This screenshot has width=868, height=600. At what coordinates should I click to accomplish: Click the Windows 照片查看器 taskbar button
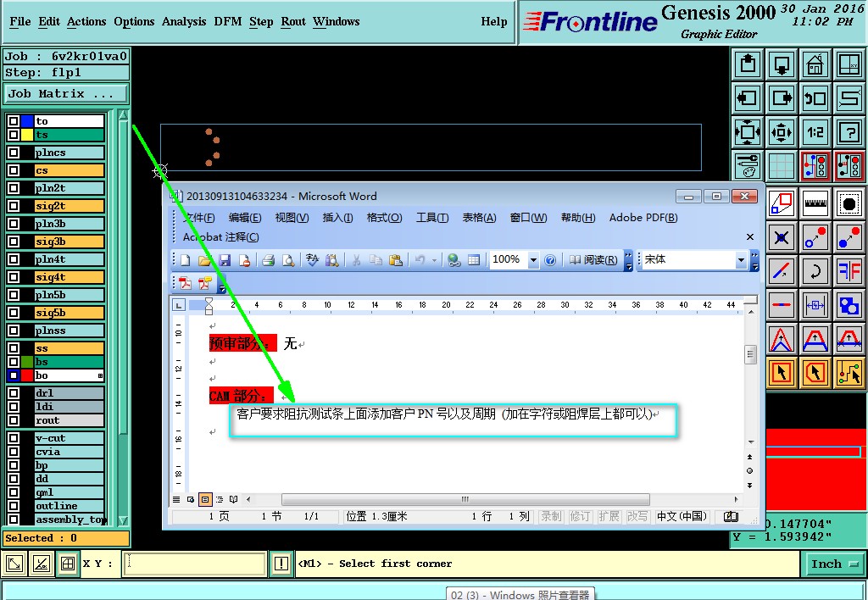click(520, 594)
